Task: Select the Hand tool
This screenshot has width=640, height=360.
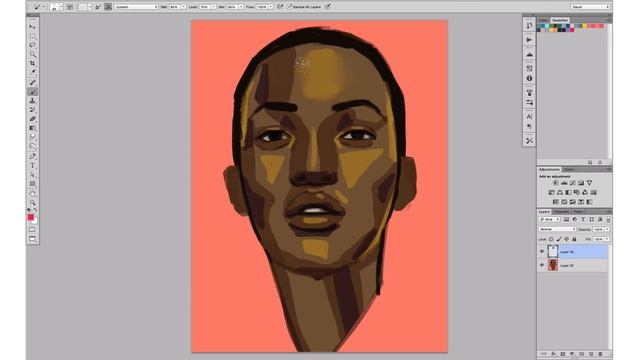Action: coord(33,193)
